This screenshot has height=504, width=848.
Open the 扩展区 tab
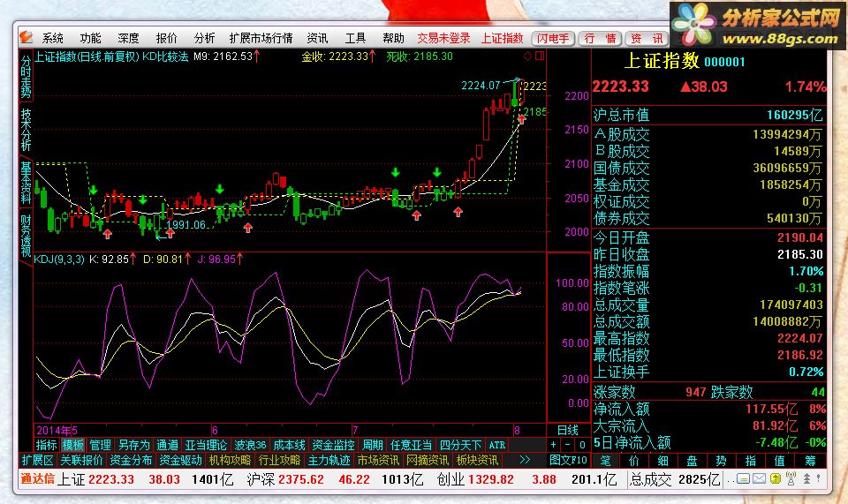(37, 460)
